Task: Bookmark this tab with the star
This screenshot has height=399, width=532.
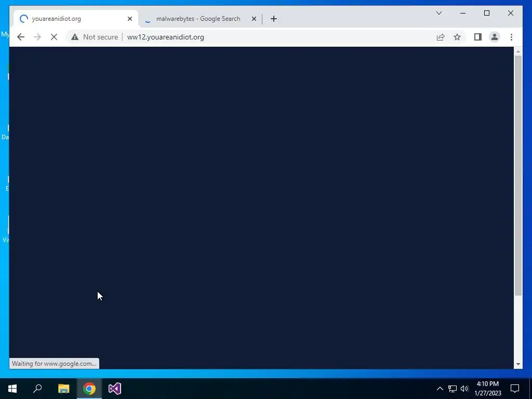Action: (457, 37)
